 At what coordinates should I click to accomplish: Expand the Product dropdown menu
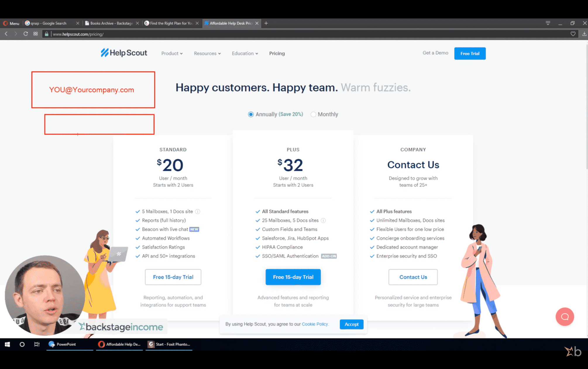coord(172,53)
